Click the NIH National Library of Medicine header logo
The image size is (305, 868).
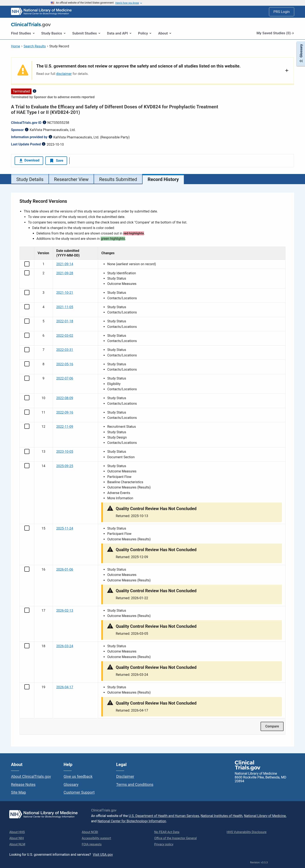42,11
